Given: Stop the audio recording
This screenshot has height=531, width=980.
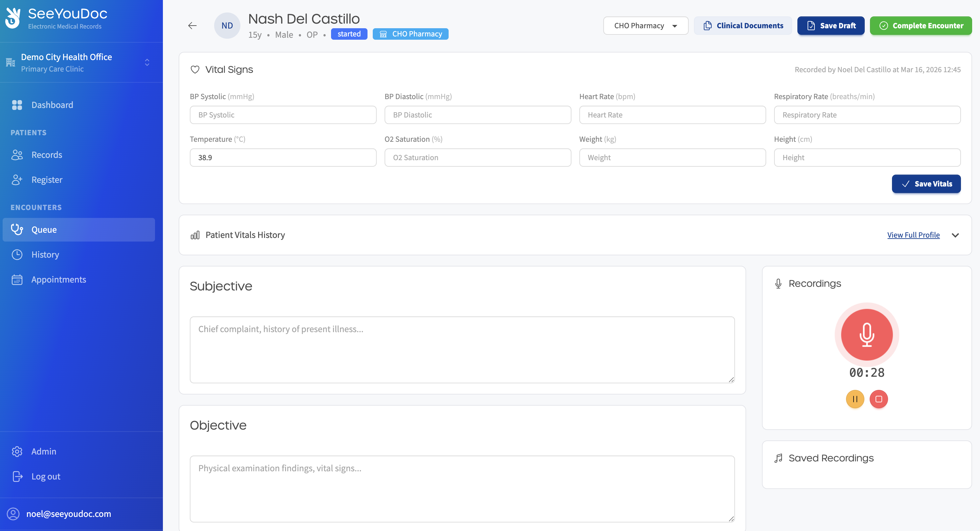Looking at the screenshot, I should coord(879,399).
